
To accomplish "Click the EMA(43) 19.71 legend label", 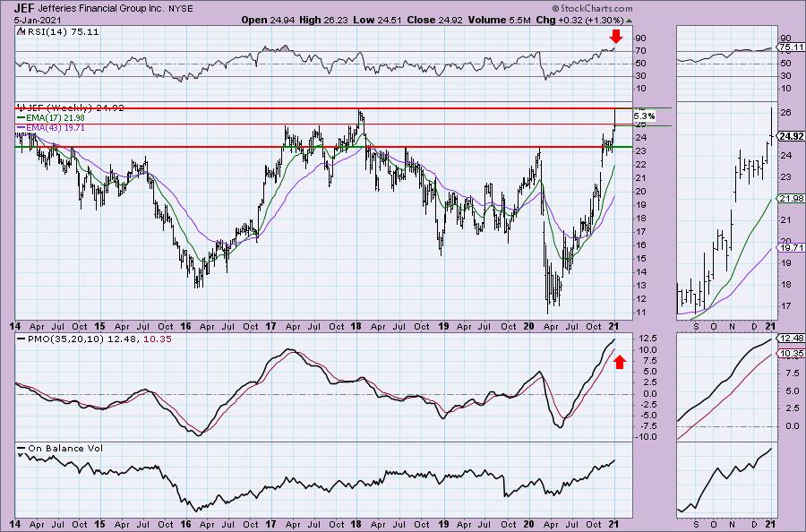I will (x=56, y=127).
